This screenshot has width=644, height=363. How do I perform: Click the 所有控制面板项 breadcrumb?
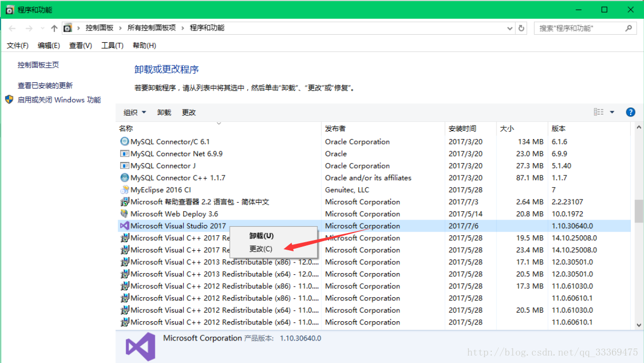point(152,28)
